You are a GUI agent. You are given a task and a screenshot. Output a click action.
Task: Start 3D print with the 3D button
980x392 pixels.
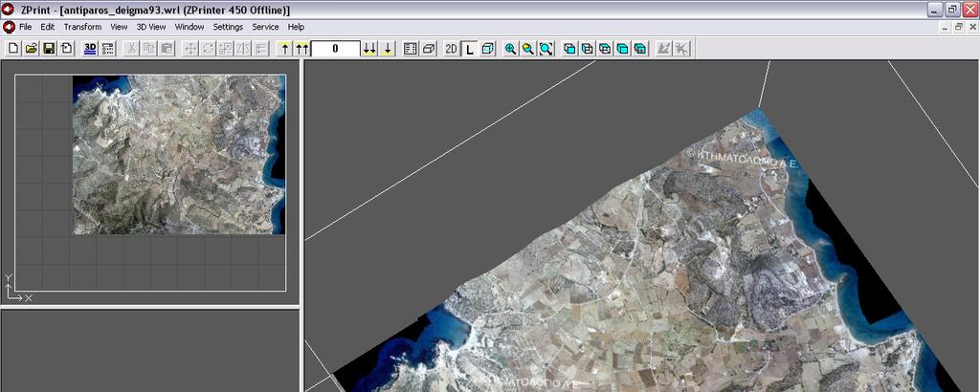coord(90,49)
